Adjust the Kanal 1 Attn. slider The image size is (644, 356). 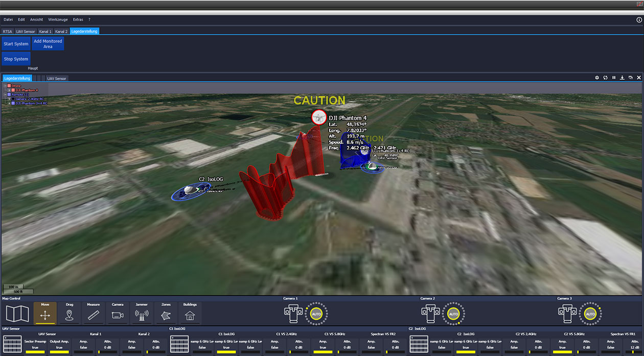108,351
